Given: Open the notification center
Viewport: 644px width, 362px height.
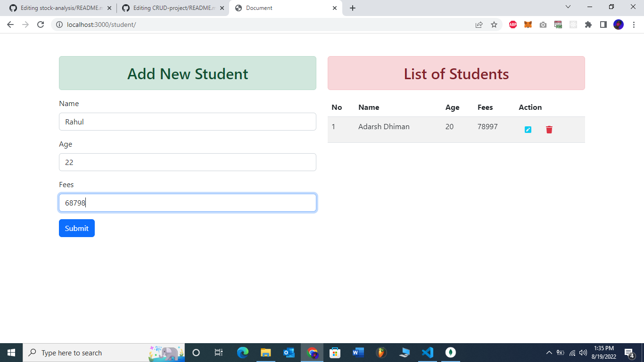Looking at the screenshot, I should 629,353.
